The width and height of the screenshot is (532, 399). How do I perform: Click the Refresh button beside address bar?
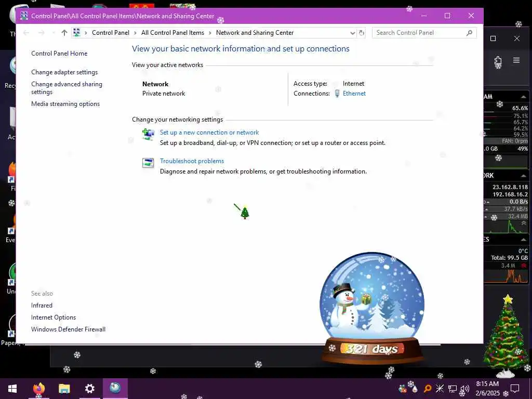pyautogui.click(x=362, y=33)
